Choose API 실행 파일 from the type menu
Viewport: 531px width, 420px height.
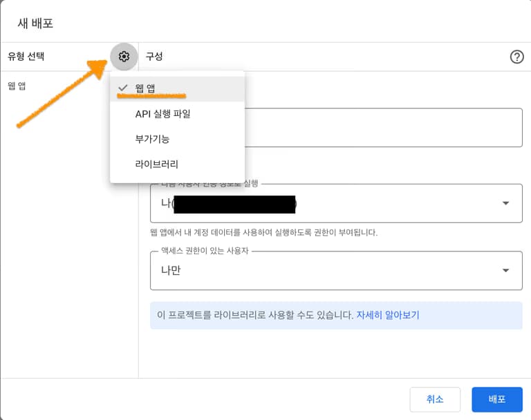162,114
